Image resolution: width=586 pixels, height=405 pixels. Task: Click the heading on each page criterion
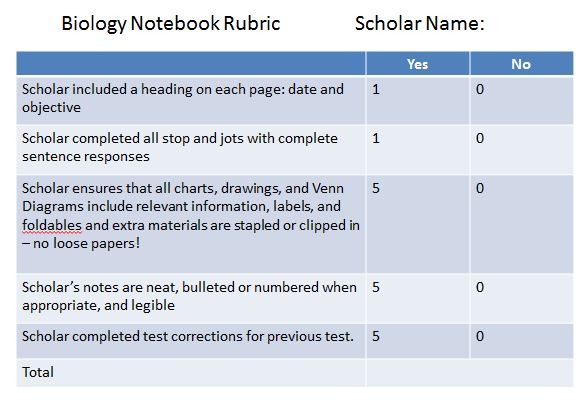point(183,98)
